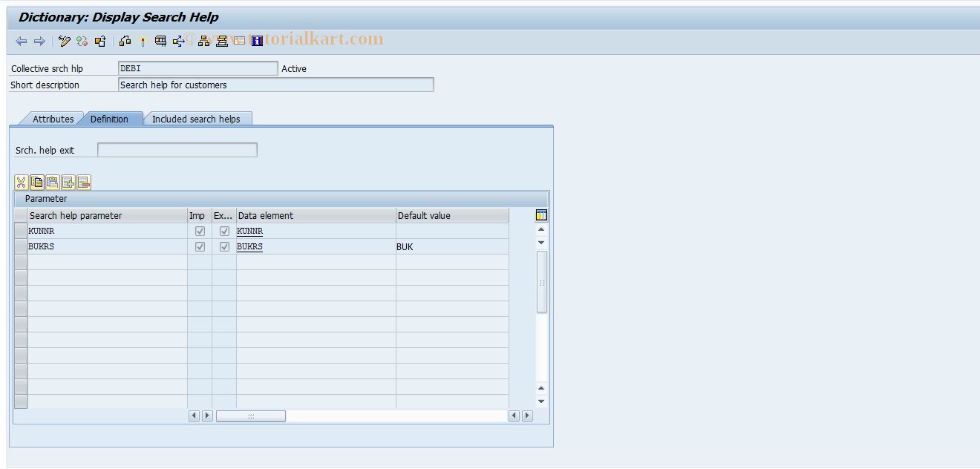Click the Default value column header

click(453, 216)
